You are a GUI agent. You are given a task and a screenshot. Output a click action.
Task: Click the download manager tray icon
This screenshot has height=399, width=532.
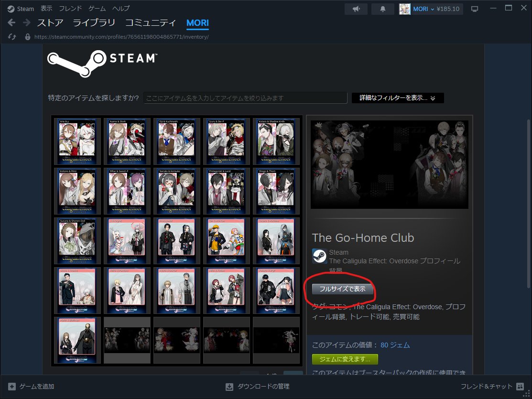(229, 387)
